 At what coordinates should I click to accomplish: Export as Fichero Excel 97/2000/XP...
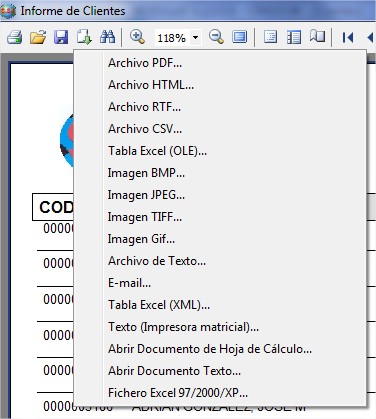[x=220, y=393]
